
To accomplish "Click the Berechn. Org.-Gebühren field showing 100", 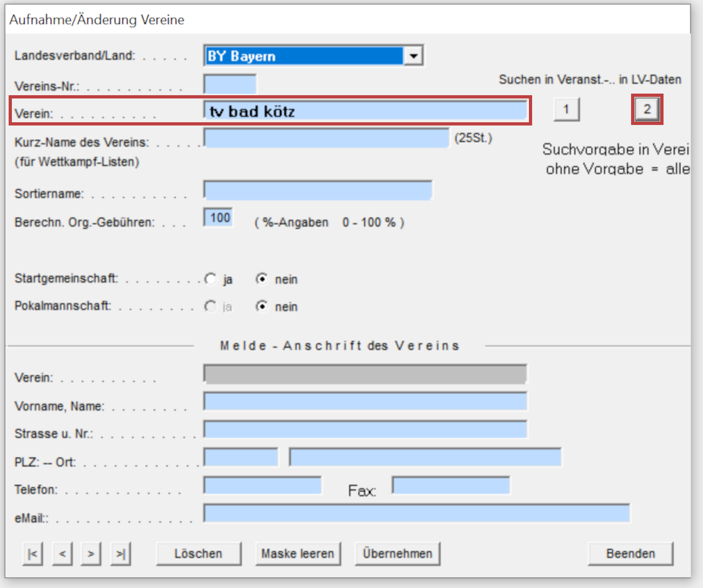I will coord(218,217).
